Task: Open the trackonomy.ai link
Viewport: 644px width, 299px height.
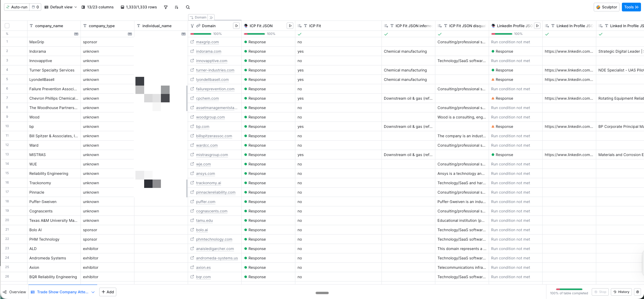Action: 209,183
